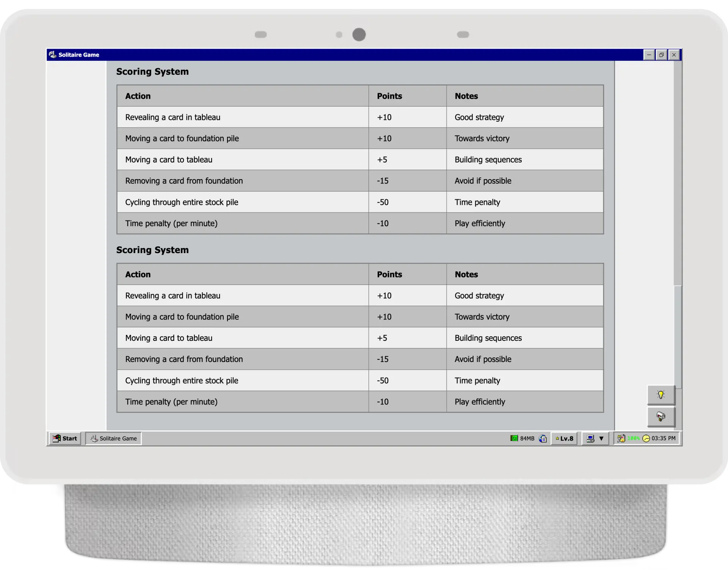Image resolution: width=728 pixels, height=570 pixels.
Task: Click the mailbox icon button
Action: click(661, 417)
